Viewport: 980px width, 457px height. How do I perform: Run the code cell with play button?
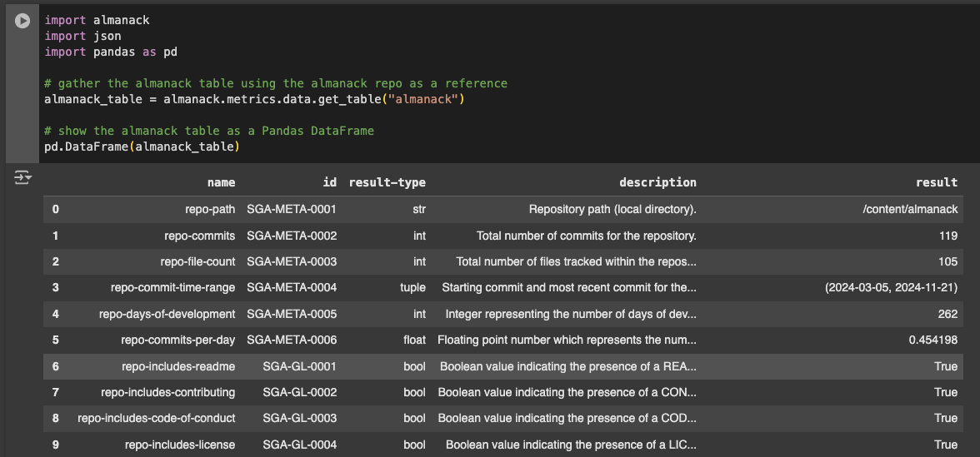pyautogui.click(x=22, y=21)
